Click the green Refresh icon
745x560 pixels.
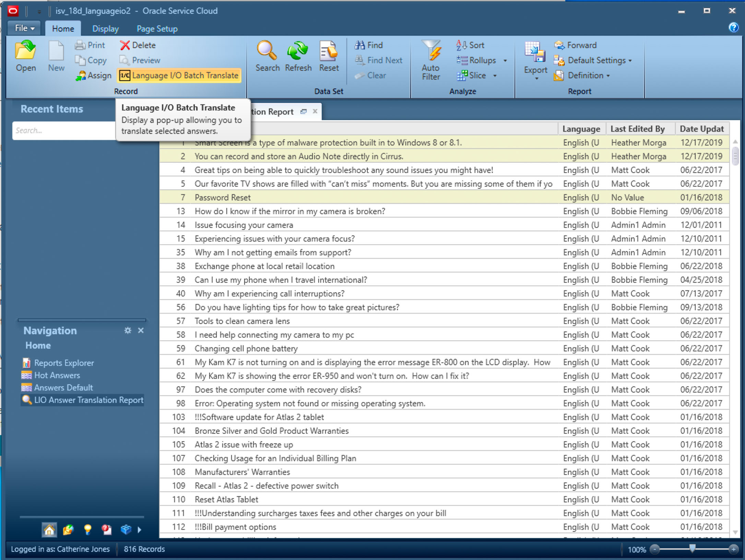click(x=298, y=51)
